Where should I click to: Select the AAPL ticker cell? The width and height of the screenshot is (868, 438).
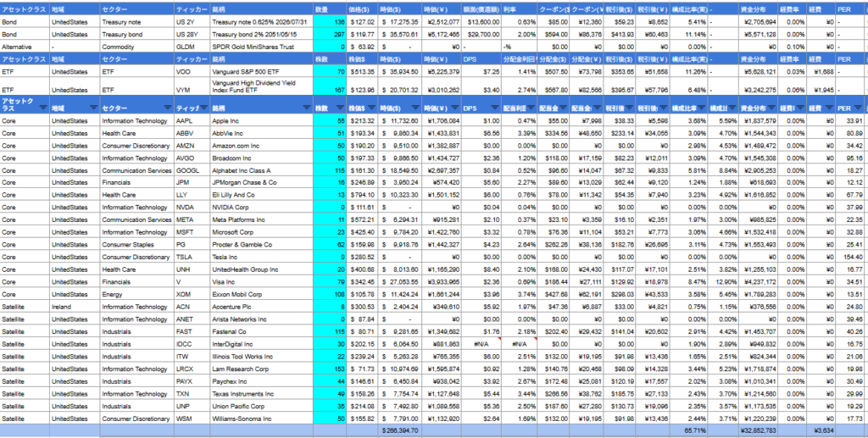192,121
